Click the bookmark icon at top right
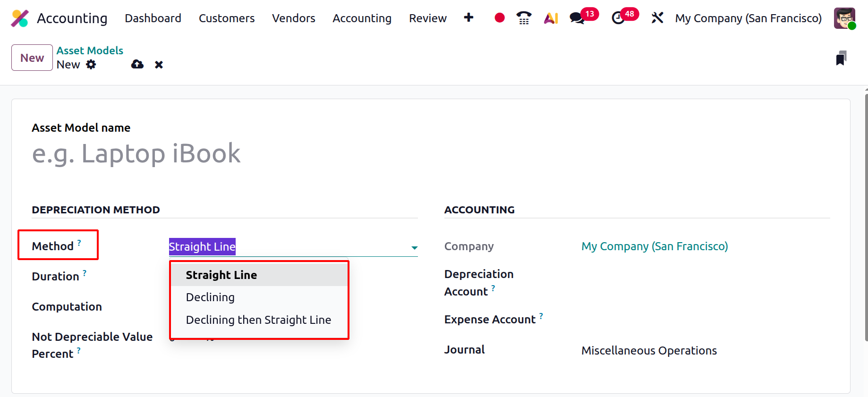Image resolution: width=868 pixels, height=397 pixels. 841,58
